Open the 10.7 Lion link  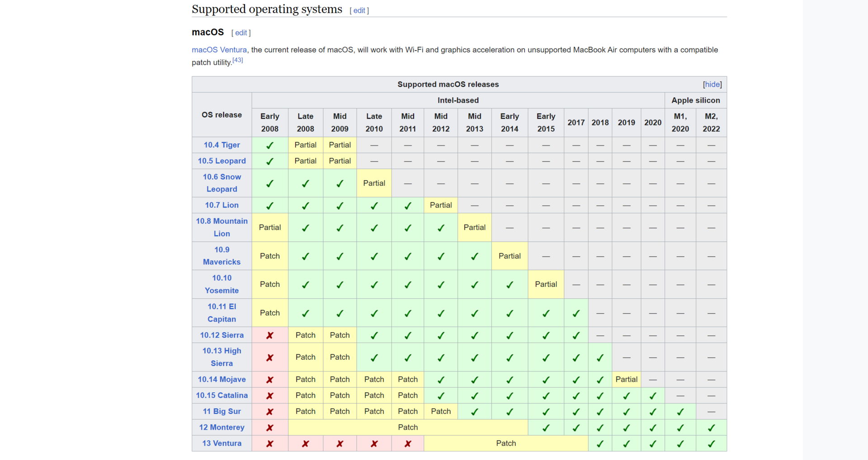click(x=222, y=205)
